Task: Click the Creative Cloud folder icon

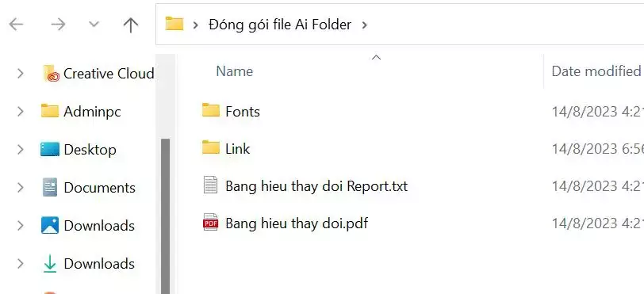Action: click(52, 74)
